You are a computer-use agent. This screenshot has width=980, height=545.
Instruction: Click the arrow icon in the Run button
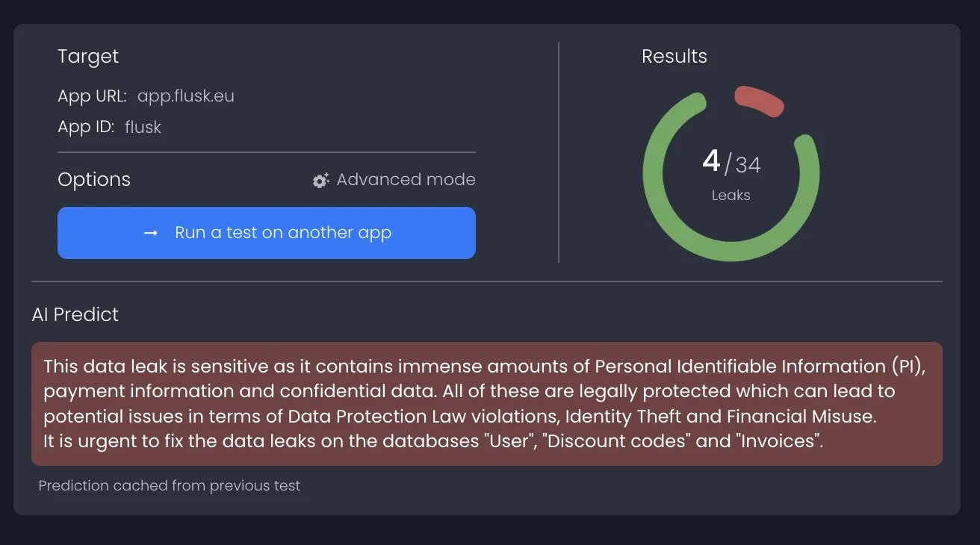click(151, 233)
